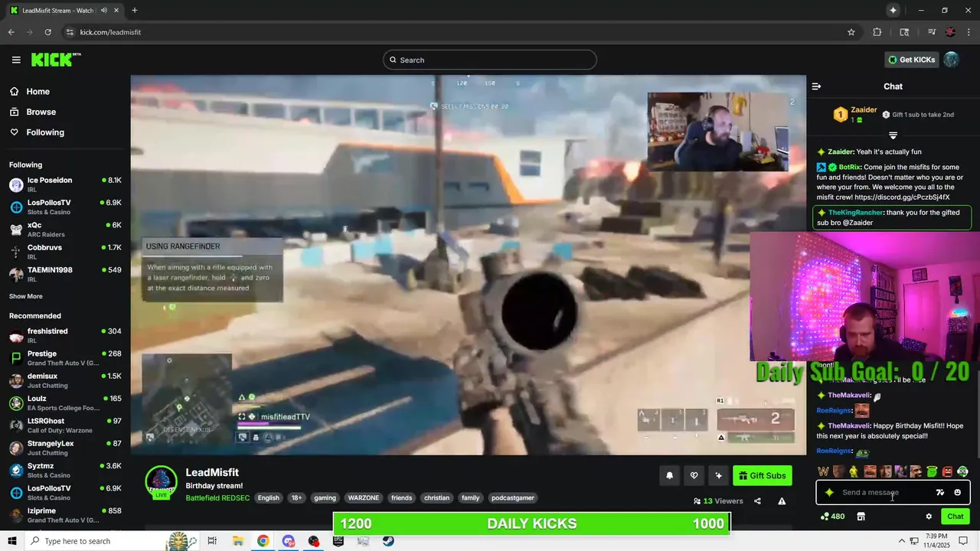980x551 pixels.
Task: Open Windows Start menu
Action: click(11, 541)
